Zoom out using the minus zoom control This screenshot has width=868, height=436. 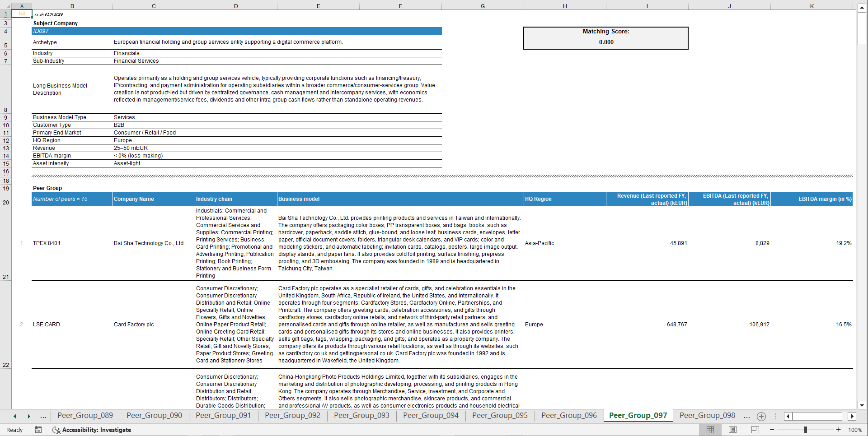click(x=773, y=430)
